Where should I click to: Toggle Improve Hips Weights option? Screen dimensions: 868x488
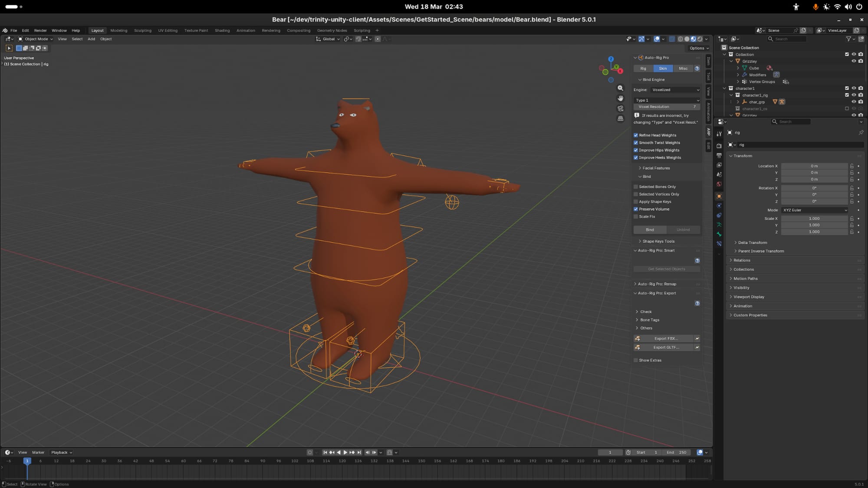pos(636,150)
